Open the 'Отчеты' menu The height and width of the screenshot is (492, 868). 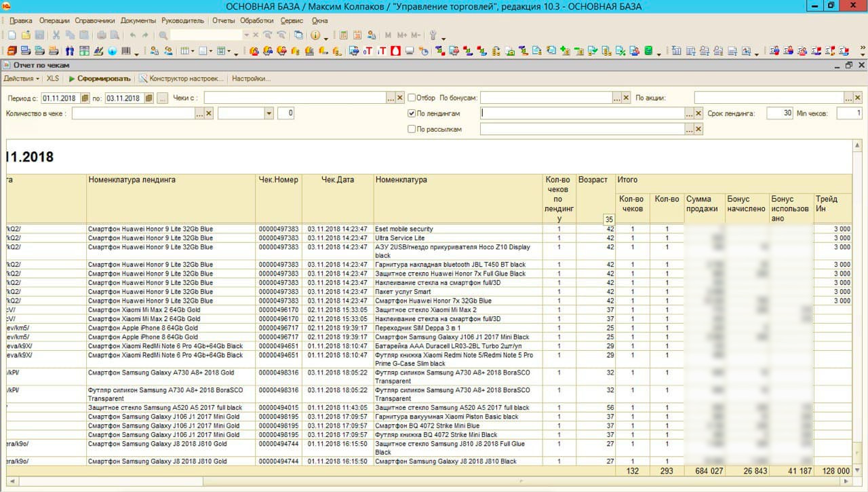pos(223,20)
